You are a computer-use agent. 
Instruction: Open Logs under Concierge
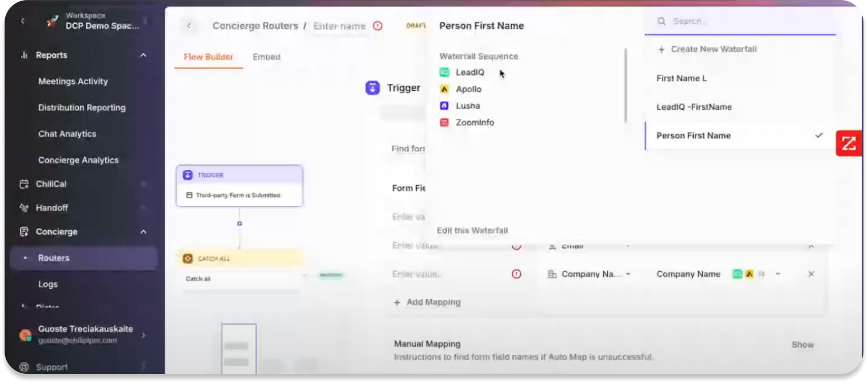pos(48,285)
